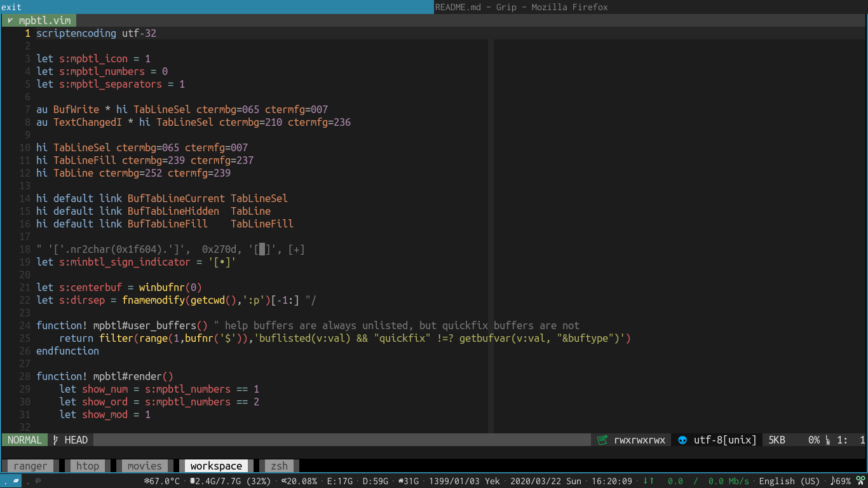The width and height of the screenshot is (868, 488).
Task: Click the utf-8[unix] encoding segment
Action: click(x=725, y=440)
